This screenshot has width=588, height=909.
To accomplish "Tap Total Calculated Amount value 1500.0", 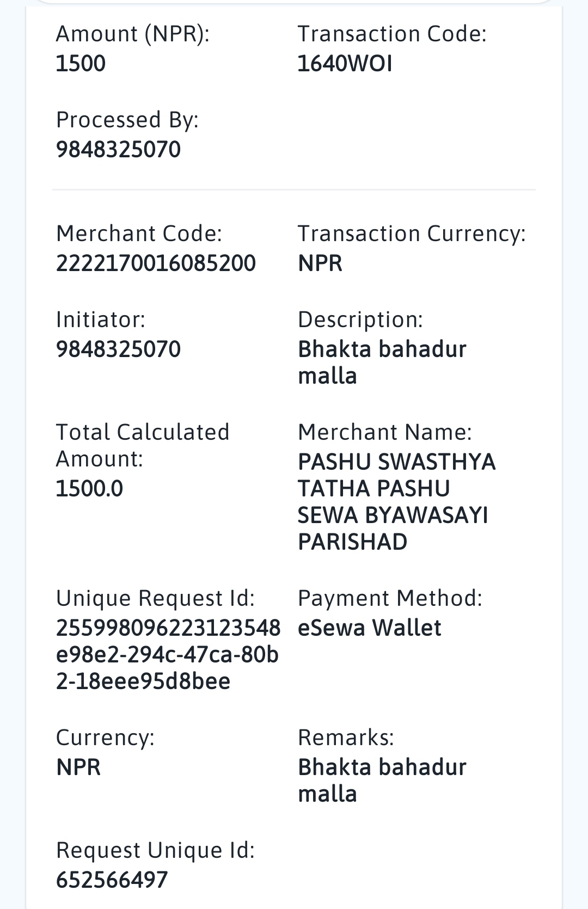I will (x=89, y=489).
